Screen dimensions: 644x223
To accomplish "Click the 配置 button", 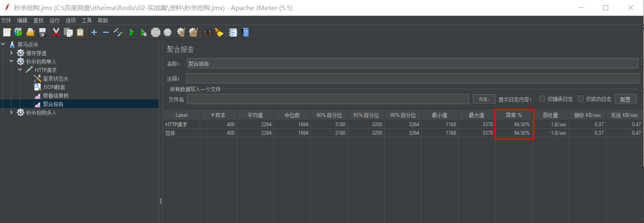I will point(625,99).
